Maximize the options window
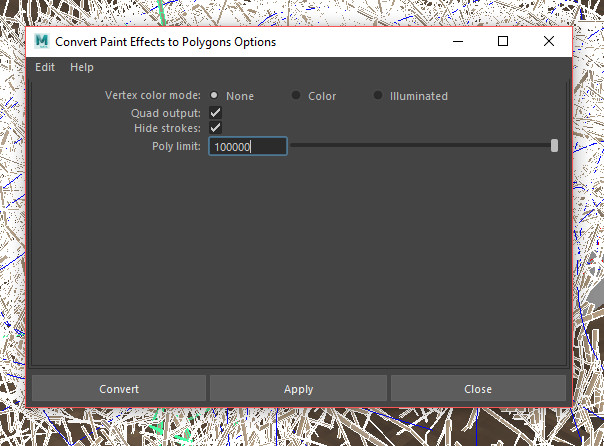This screenshot has width=604, height=446. [503, 41]
